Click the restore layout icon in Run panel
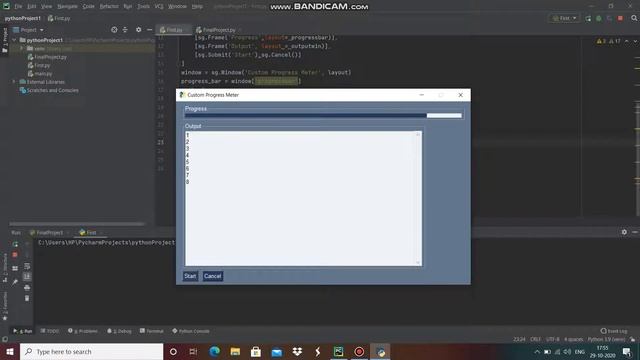 pos(15,268)
